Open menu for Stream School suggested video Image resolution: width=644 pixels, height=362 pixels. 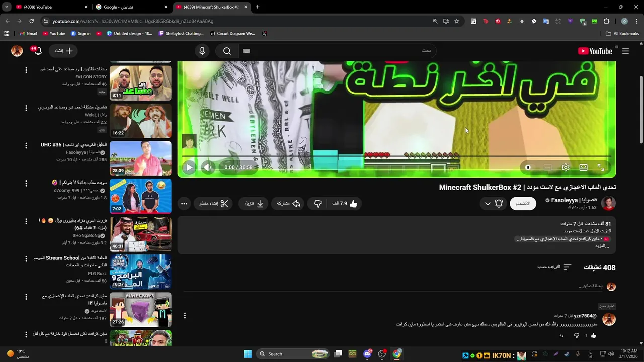(x=26, y=259)
